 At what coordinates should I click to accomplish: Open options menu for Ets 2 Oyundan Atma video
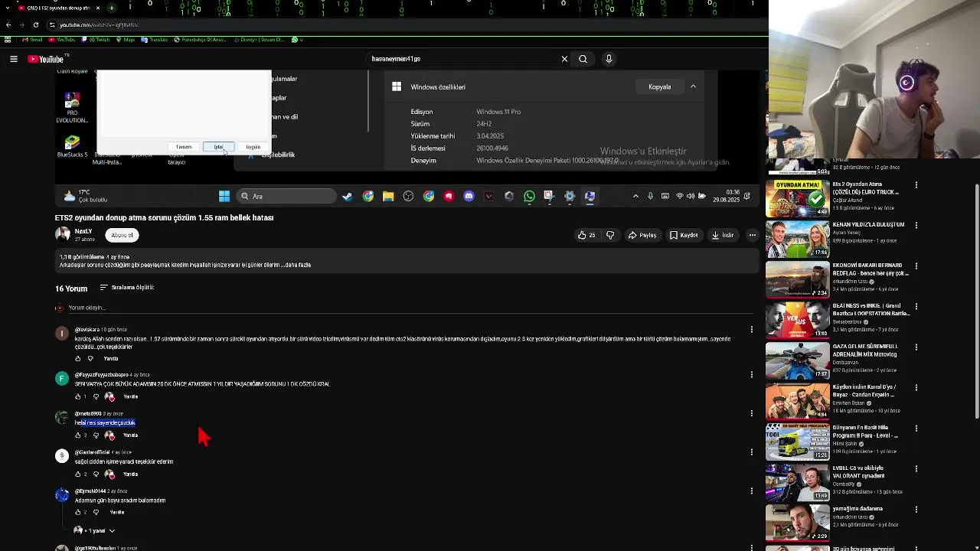[916, 184]
